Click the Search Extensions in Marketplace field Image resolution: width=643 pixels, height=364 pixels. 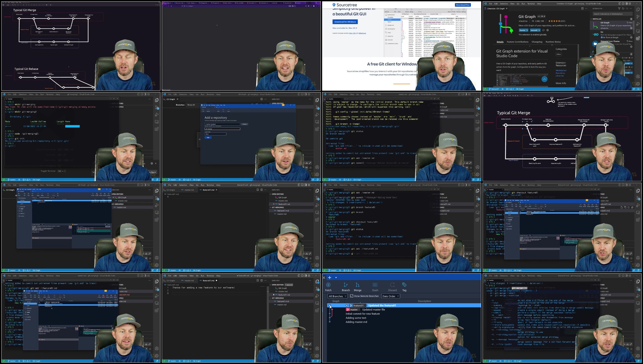(613, 14)
